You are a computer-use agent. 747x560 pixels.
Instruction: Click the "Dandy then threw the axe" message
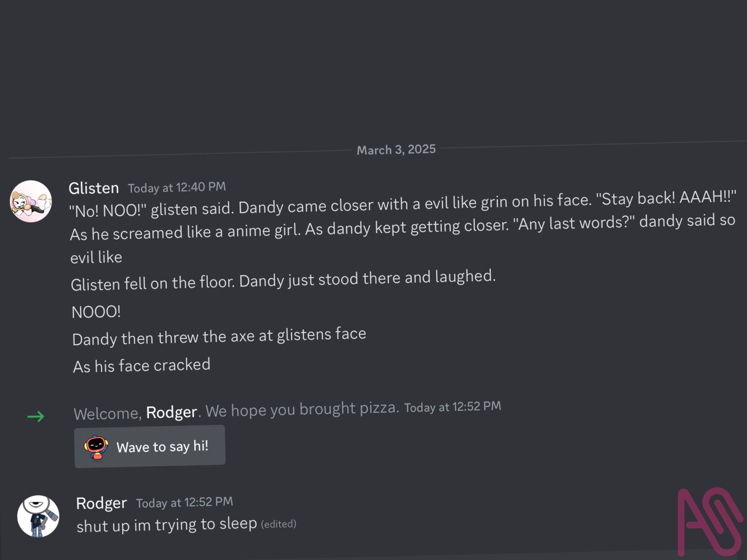point(219,336)
